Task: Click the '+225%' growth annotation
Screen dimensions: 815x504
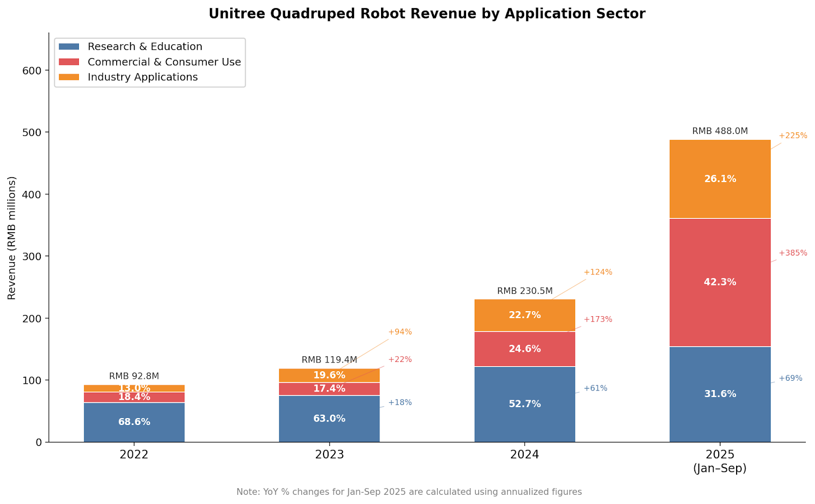Action: point(793,136)
